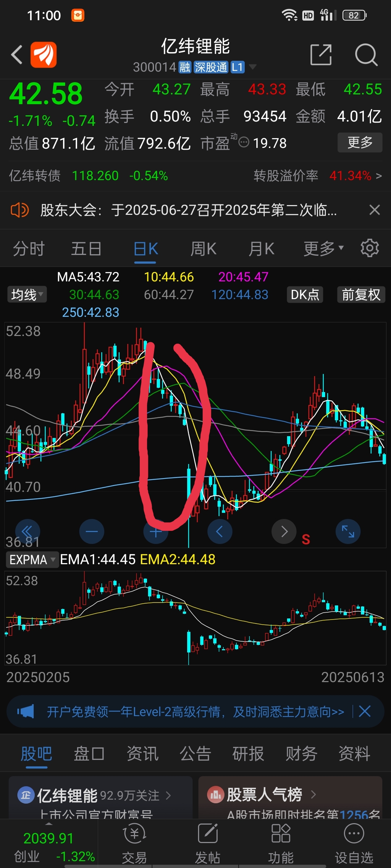
Task: Open the Eastmoney orange app logo
Action: [43, 55]
